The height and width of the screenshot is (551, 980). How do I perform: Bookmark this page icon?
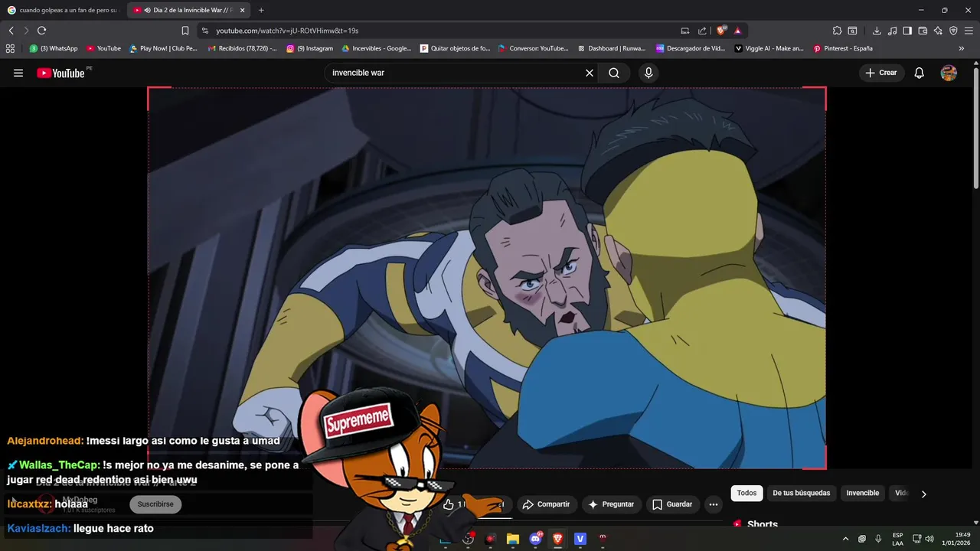pos(185,31)
